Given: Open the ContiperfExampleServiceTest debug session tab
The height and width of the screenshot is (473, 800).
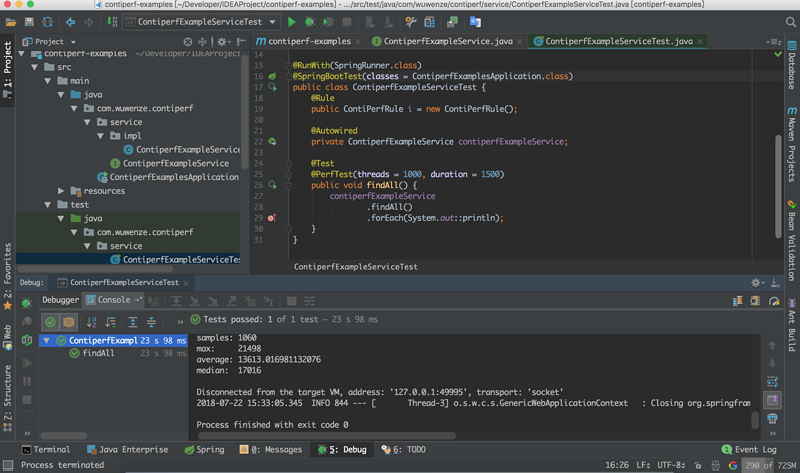Looking at the screenshot, I should click(x=124, y=282).
